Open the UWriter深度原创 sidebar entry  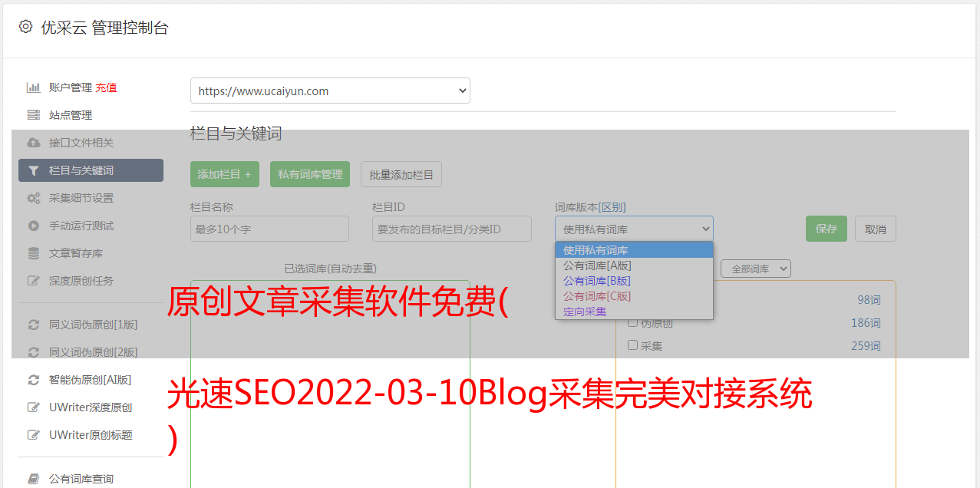(x=91, y=407)
